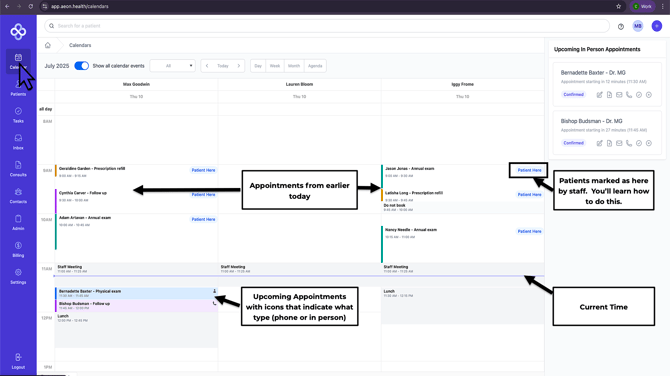Go to previous day with left chevron
670x376 pixels.
point(207,66)
